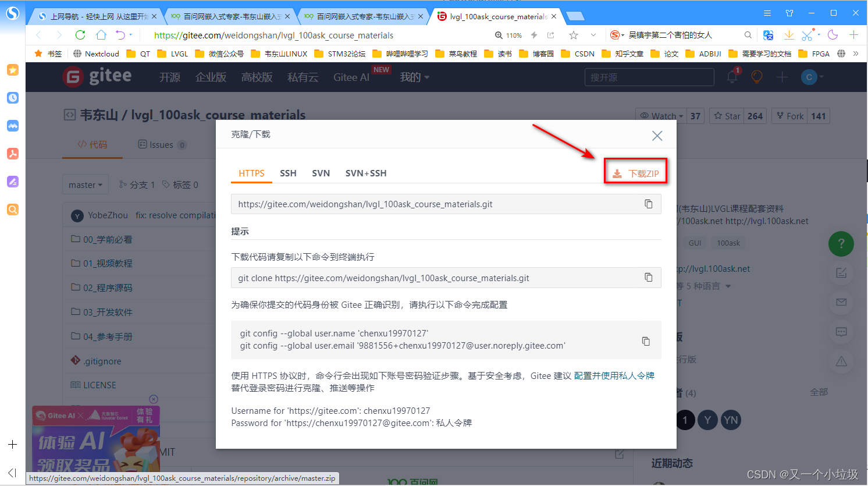The image size is (868, 486).
Task: Open the 私有云 navigation item
Action: [x=303, y=77]
